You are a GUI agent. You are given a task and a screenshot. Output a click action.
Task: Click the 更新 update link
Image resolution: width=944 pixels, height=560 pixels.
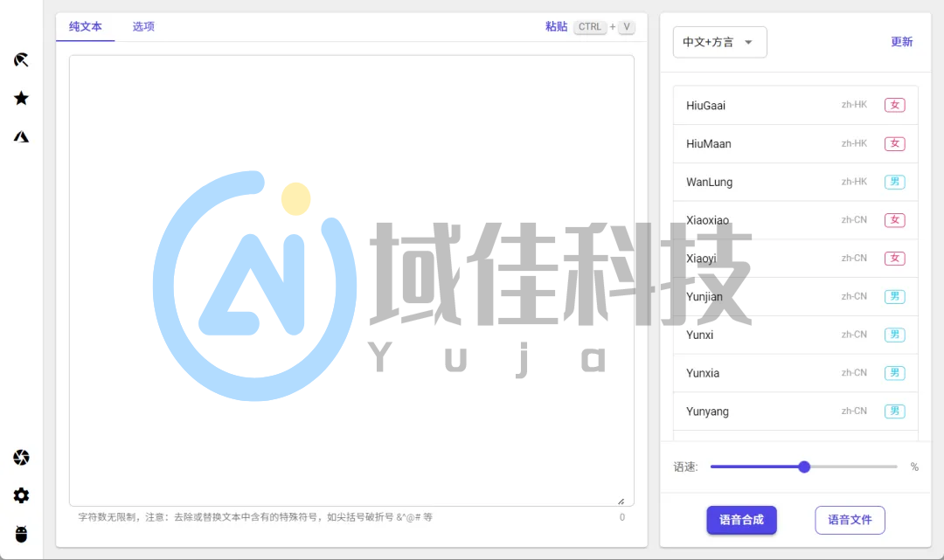pyautogui.click(x=902, y=42)
